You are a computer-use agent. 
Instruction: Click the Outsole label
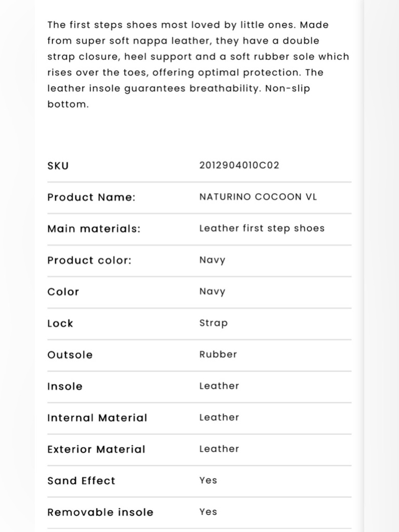pyautogui.click(x=70, y=355)
